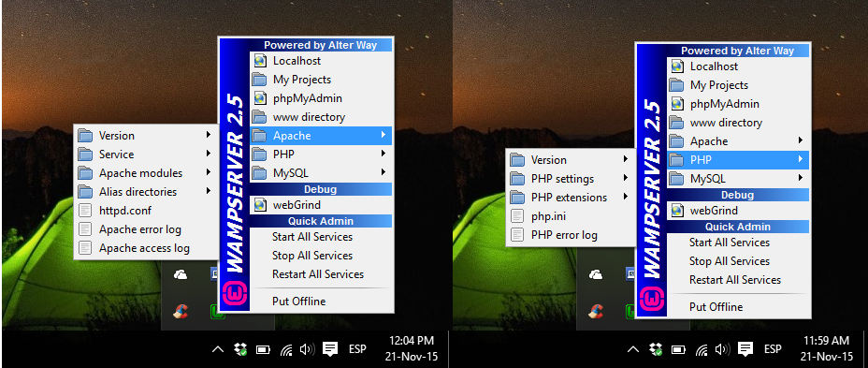The height and width of the screenshot is (368, 868).
Task: Open Action Center icon beside 11:59 AM clock
Action: [745, 349]
